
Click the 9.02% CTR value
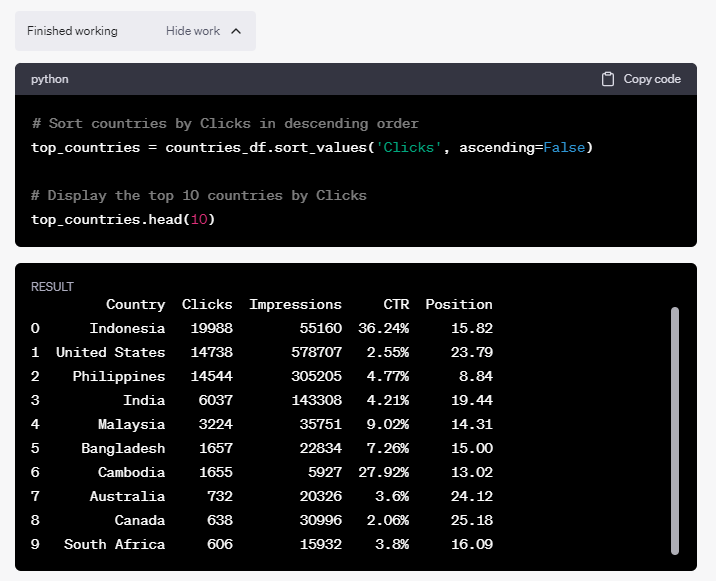coord(388,424)
